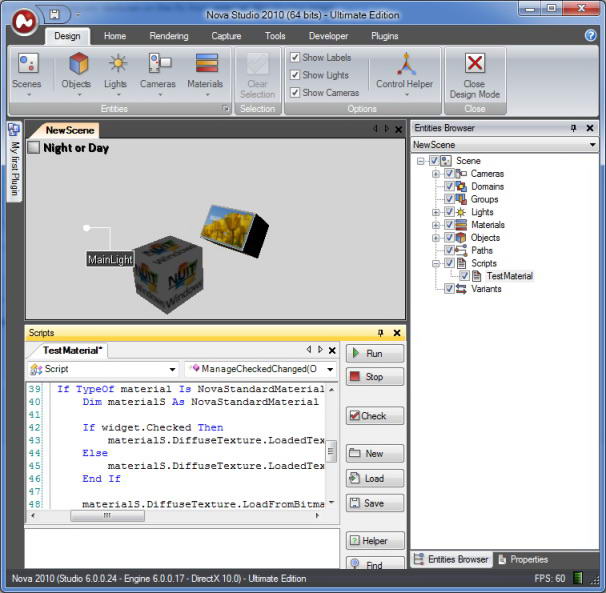Toggle the Show Lights checkbox
This screenshot has width=606, height=593.
click(295, 75)
